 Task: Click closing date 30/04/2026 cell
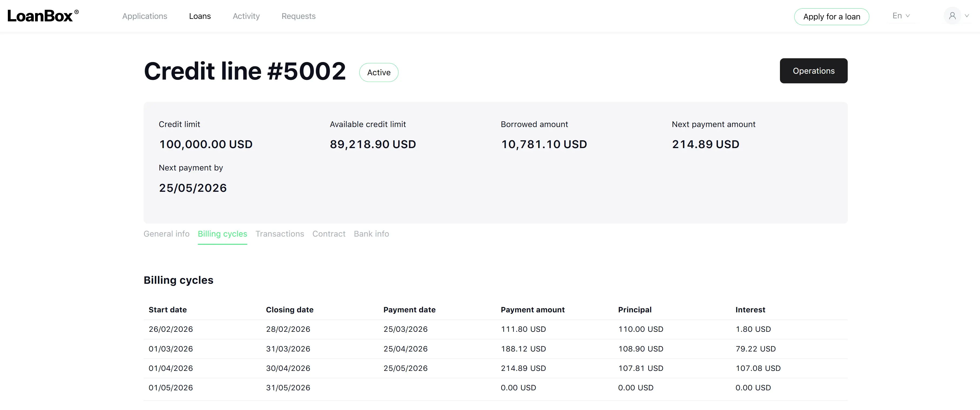pos(288,368)
